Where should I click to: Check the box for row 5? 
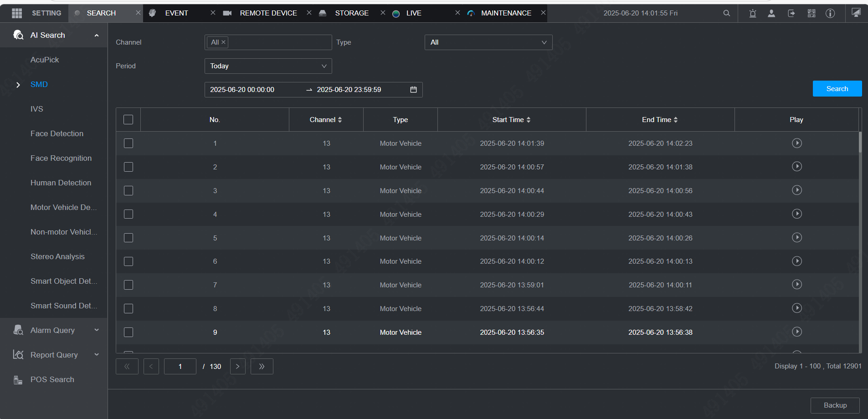(128, 238)
